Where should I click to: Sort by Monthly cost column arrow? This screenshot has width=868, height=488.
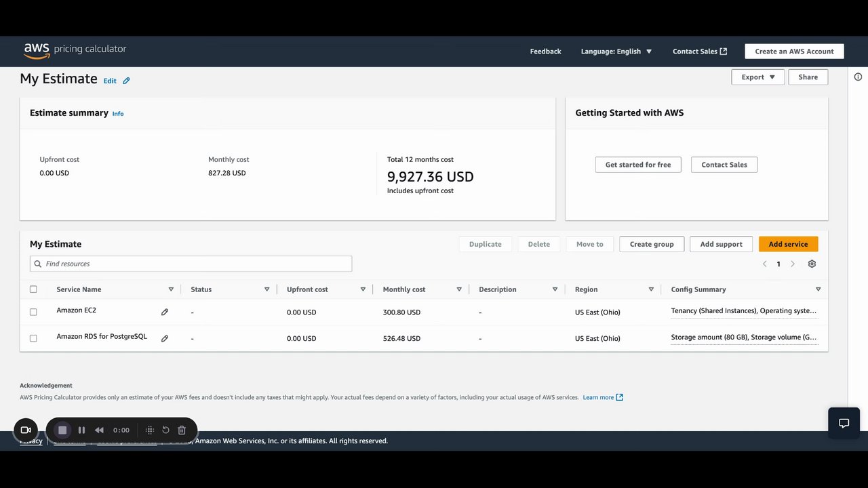(459, 289)
